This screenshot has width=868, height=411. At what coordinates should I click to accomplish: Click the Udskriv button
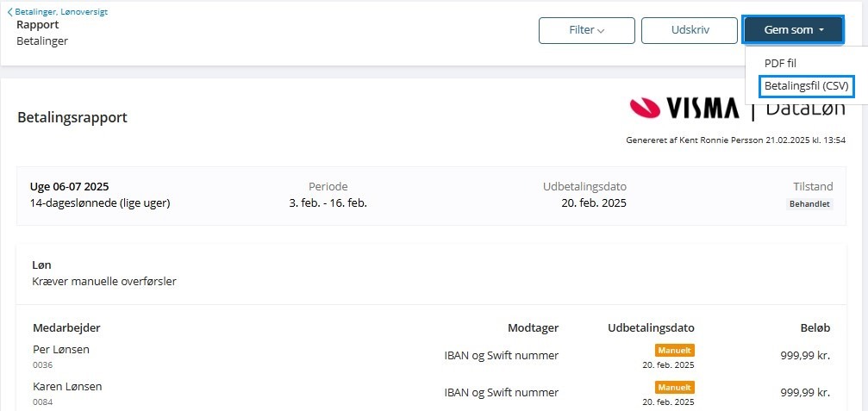tap(690, 30)
